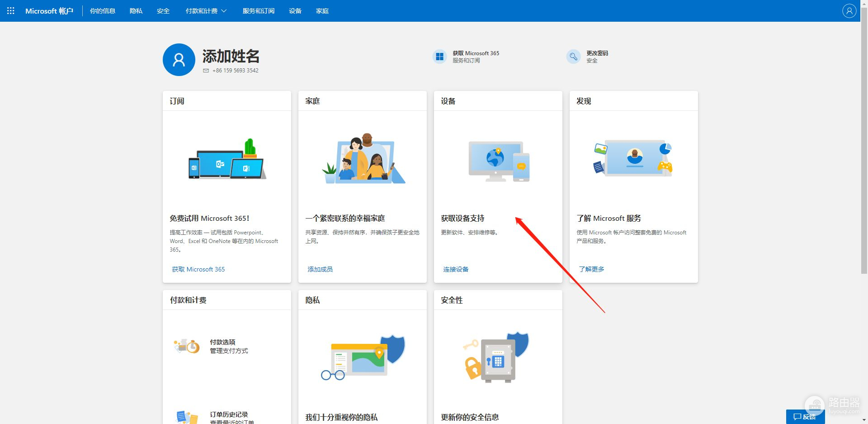Click the 安全性 card header
This screenshot has width=868, height=424.
(452, 300)
